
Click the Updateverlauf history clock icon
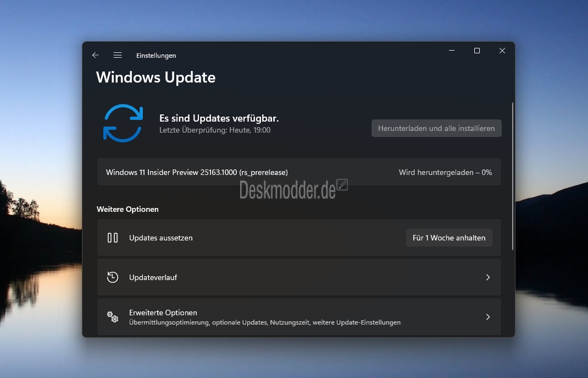point(113,277)
